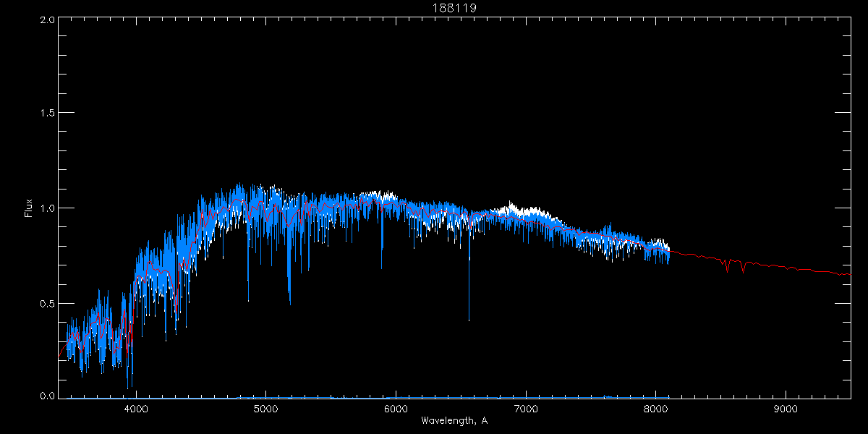Screen dimensions: 868x434
Task: Click the 4000 tick label on x-axis
Action: pos(136,408)
